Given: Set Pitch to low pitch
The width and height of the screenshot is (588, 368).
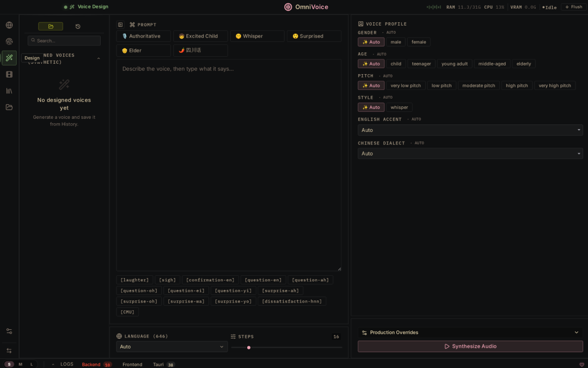Looking at the screenshot, I should pos(442,86).
